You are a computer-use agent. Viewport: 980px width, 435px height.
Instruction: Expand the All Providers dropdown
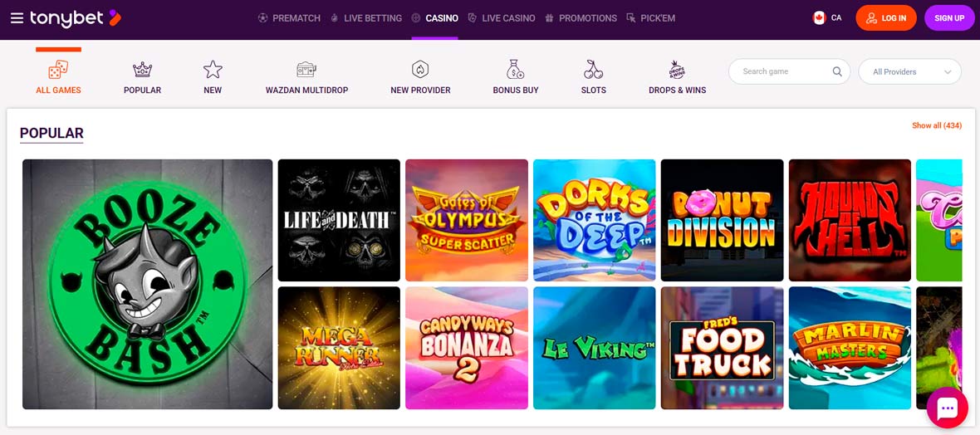click(x=910, y=72)
